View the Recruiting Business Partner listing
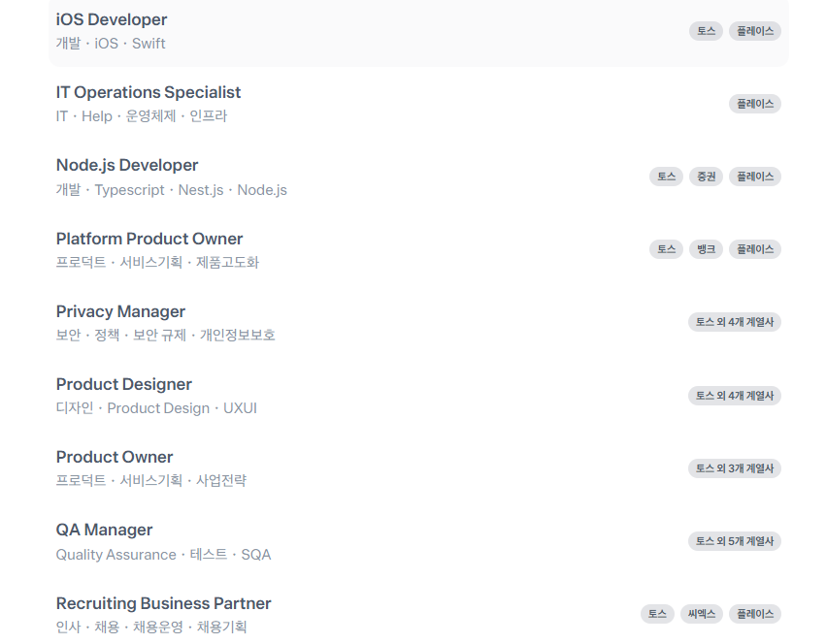The width and height of the screenshot is (826, 644). pyautogui.click(x=418, y=614)
